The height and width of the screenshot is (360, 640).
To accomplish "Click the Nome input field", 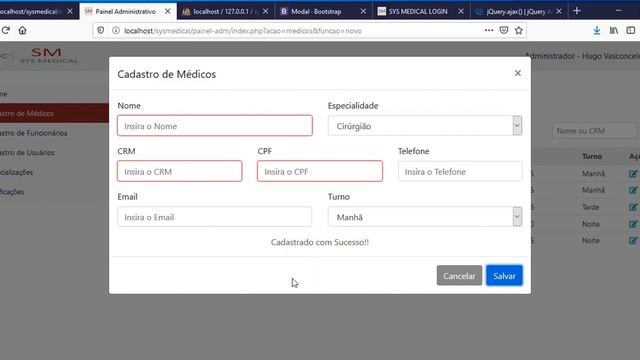I will point(215,126).
